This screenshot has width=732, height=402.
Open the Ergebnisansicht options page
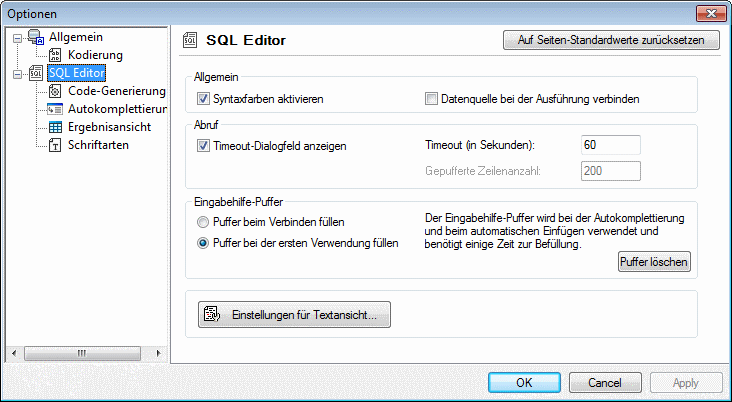(112, 127)
